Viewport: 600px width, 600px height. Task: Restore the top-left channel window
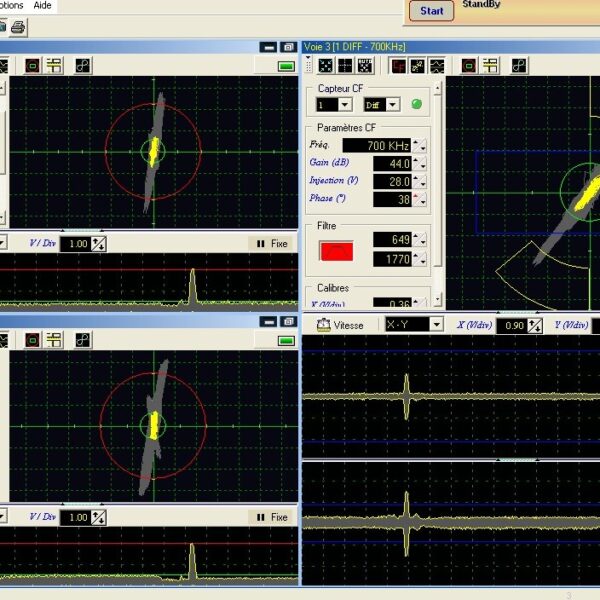coord(289,47)
